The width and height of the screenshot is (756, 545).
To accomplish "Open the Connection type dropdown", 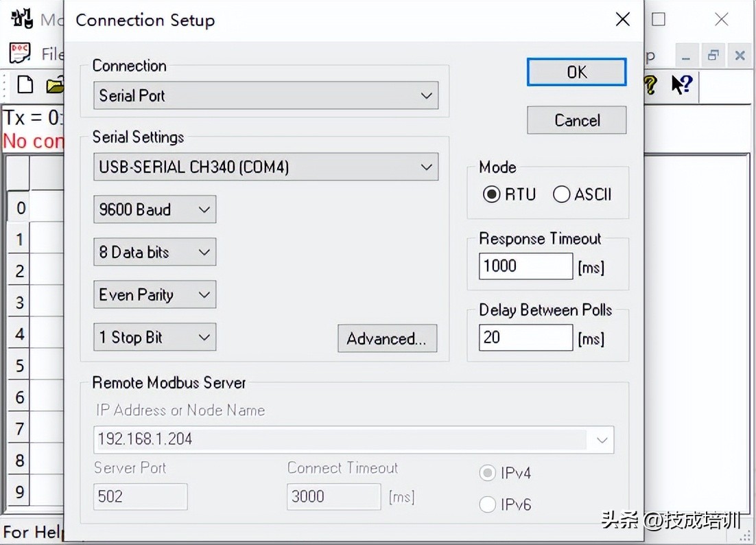I will point(265,95).
